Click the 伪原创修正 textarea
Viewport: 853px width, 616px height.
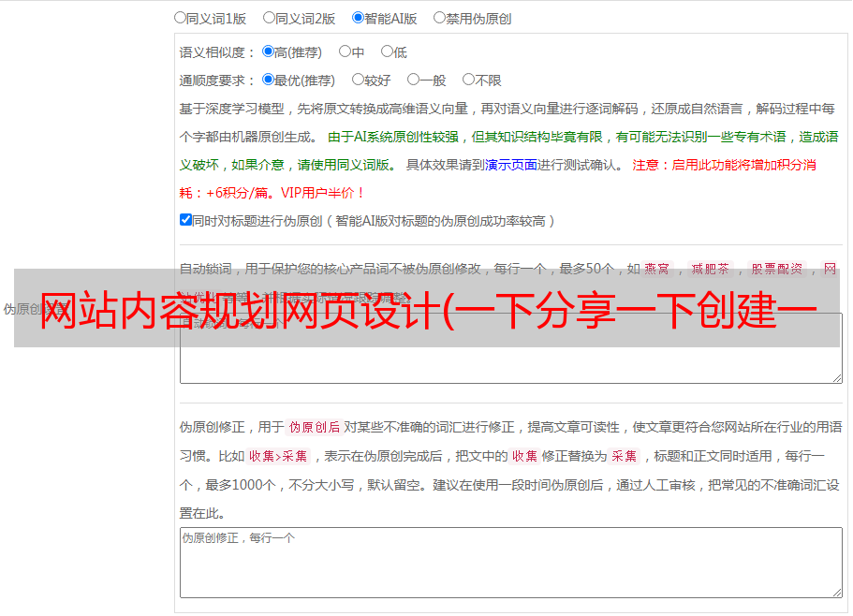click(x=511, y=563)
